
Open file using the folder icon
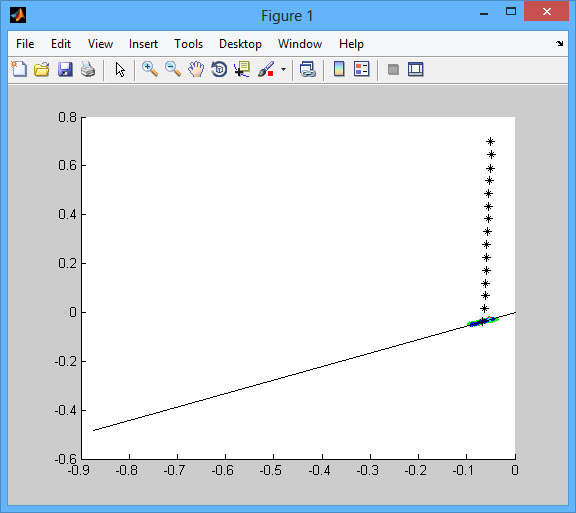[42, 69]
